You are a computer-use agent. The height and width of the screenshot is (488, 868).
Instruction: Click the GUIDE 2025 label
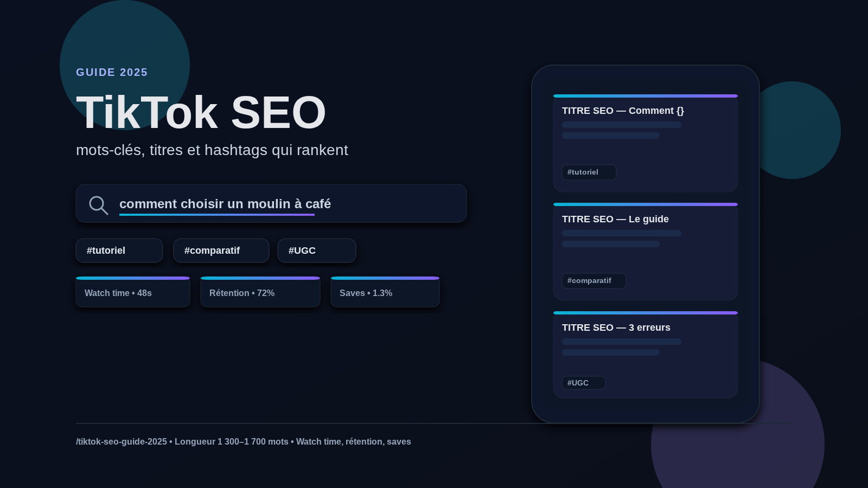(112, 72)
